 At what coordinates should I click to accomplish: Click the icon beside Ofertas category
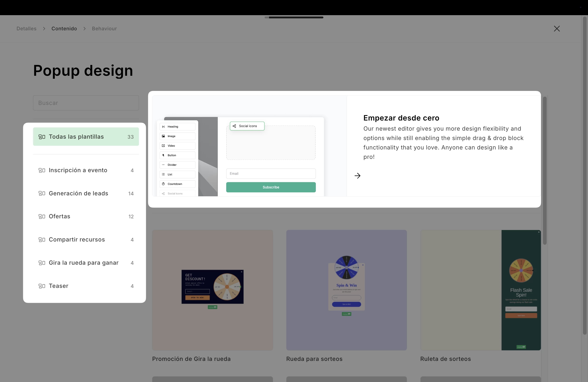tap(42, 216)
